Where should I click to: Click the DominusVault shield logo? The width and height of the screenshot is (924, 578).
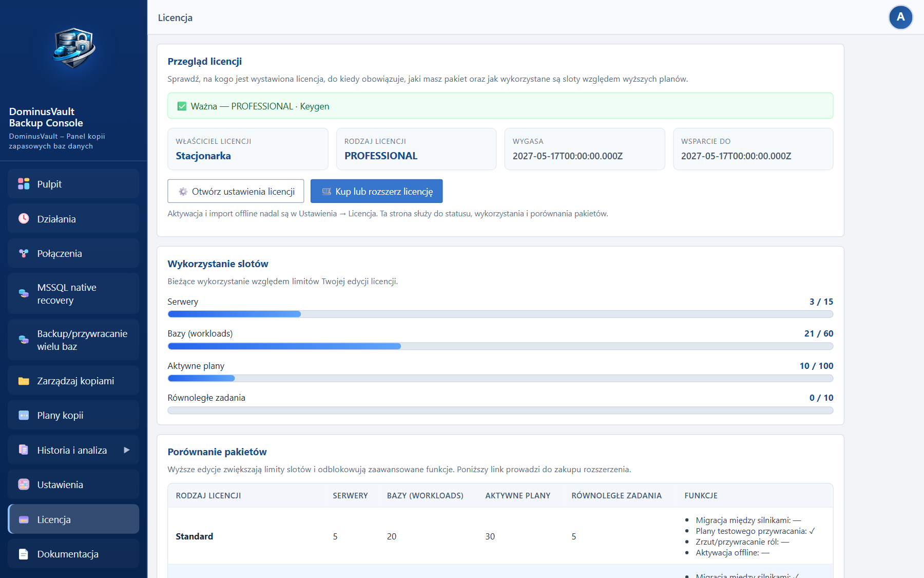coord(74,48)
